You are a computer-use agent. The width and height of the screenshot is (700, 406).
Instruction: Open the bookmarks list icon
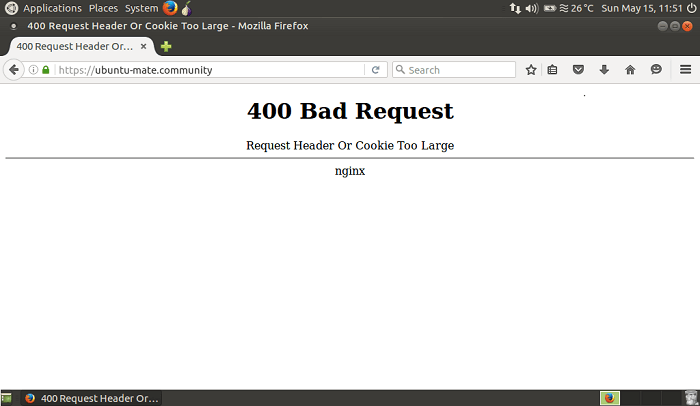click(x=552, y=70)
